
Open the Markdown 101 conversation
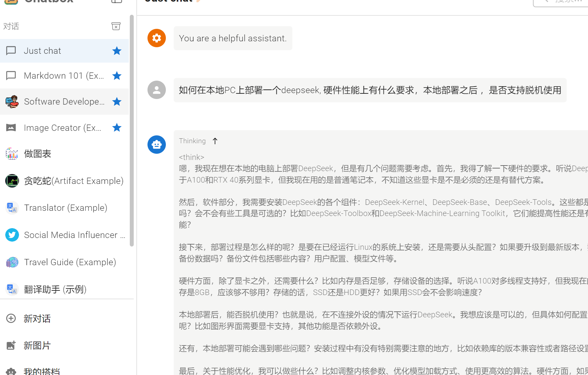tap(64, 76)
